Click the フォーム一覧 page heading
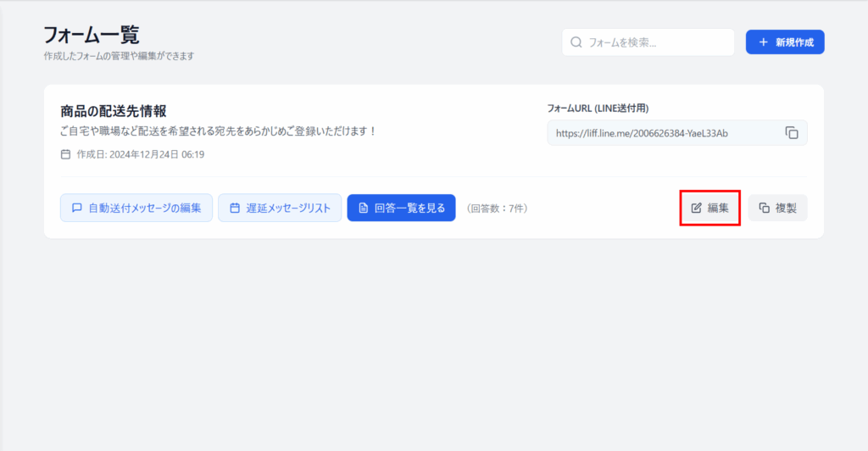The image size is (868, 451). pos(92,34)
